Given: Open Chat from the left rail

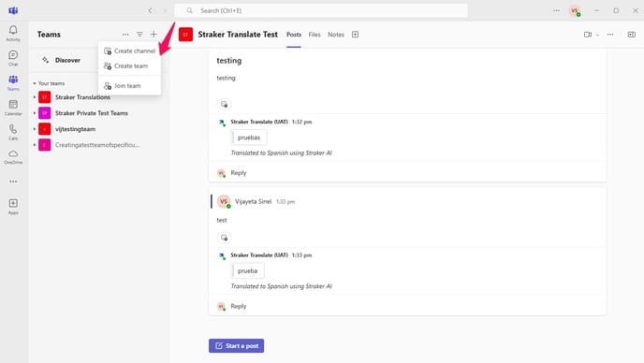Looking at the screenshot, I should click(13, 58).
